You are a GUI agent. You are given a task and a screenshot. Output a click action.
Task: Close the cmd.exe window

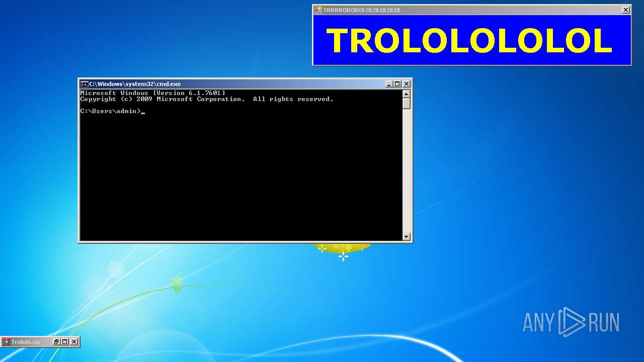coord(407,84)
